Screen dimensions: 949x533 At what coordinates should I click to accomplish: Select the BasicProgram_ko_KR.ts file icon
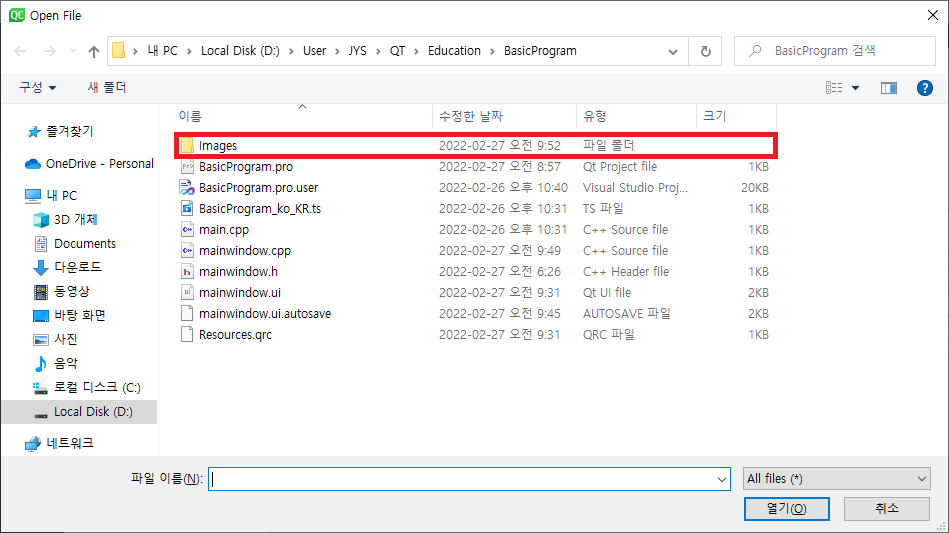pyautogui.click(x=188, y=208)
